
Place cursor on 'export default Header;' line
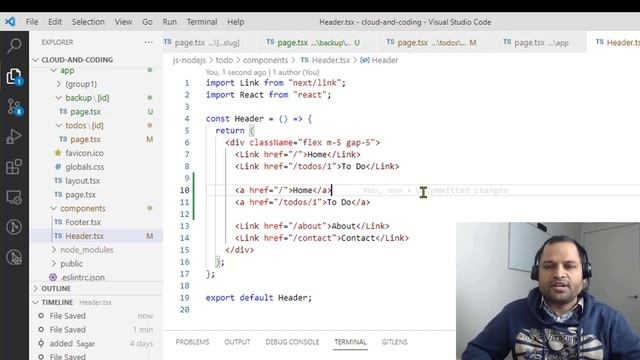[259, 298]
